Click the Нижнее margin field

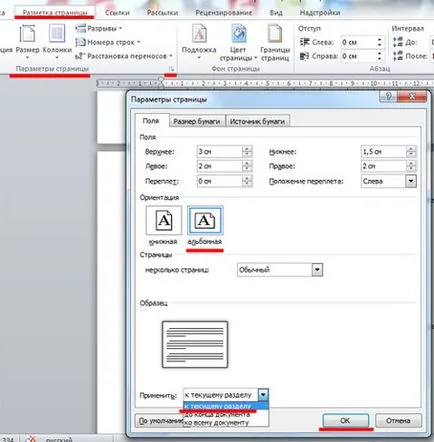click(x=384, y=152)
